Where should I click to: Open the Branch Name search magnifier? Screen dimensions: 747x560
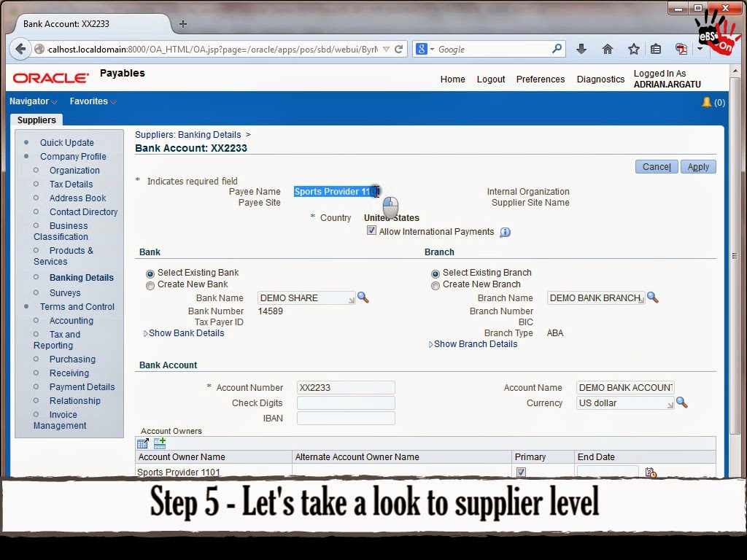pos(653,297)
